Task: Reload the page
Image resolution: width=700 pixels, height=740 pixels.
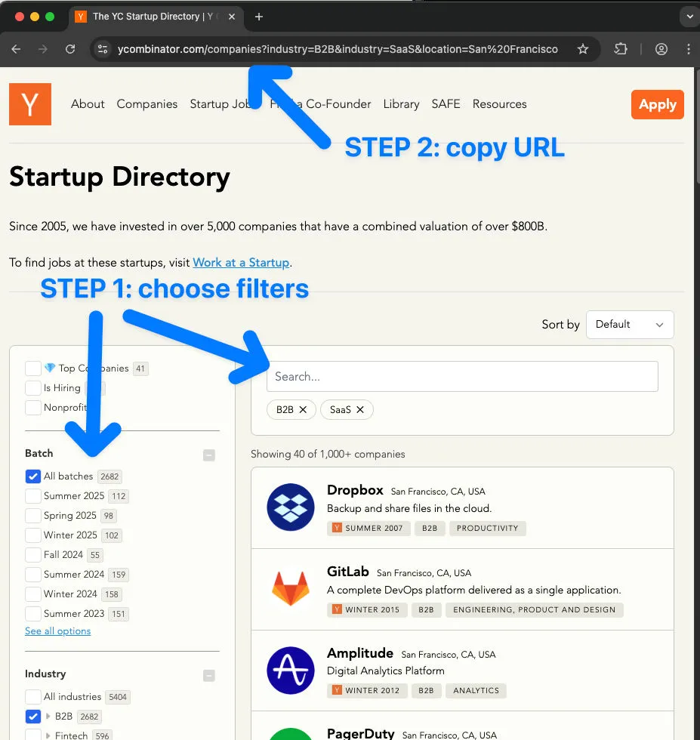Action: click(x=70, y=49)
